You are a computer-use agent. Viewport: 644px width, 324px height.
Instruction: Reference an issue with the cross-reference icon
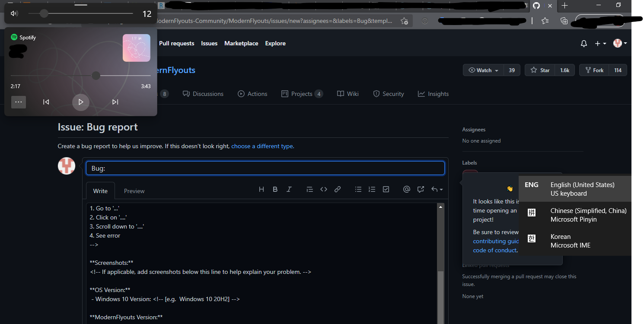[420, 189]
